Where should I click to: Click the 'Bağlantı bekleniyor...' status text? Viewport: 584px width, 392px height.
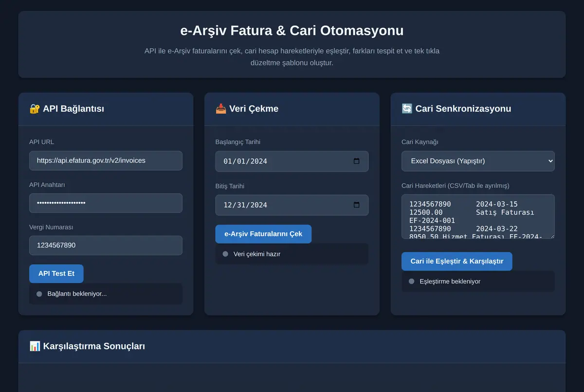click(x=77, y=294)
